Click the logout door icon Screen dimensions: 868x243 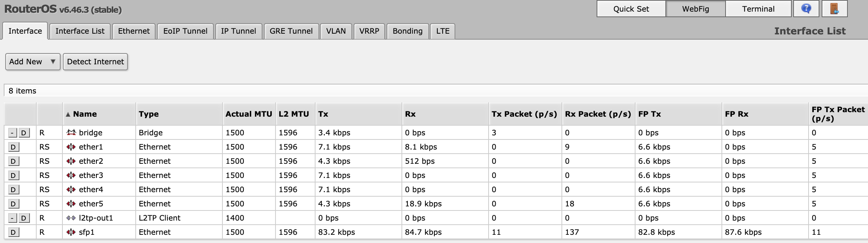coord(834,9)
